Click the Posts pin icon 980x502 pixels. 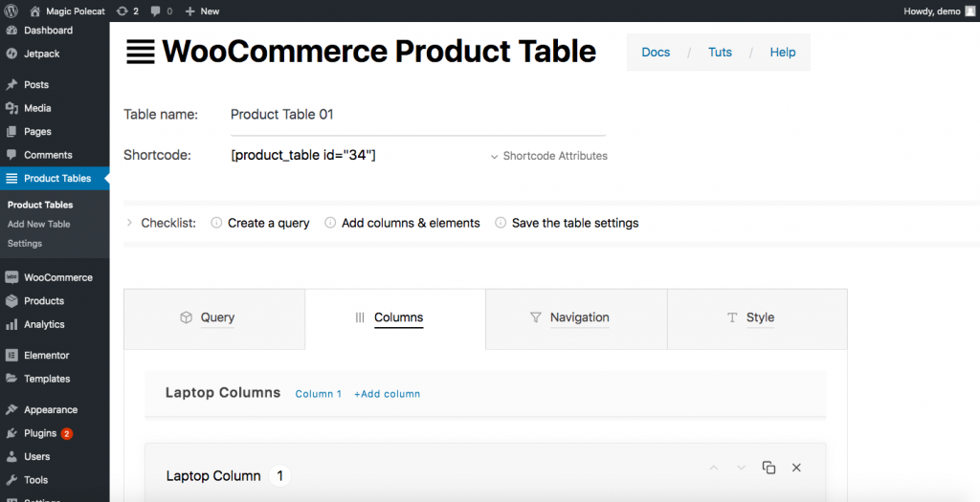[x=11, y=84]
